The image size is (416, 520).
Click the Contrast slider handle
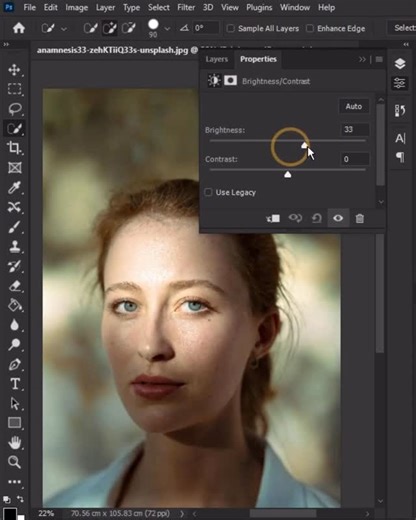point(288,174)
